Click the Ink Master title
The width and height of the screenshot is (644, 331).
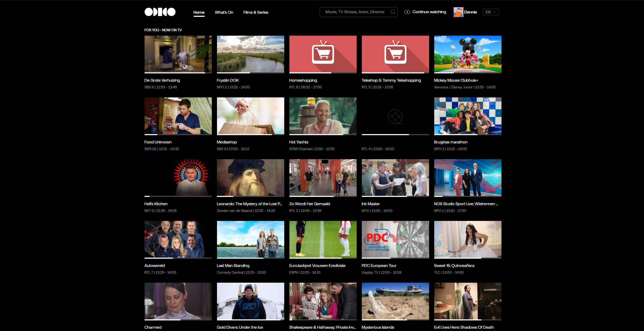coord(371,204)
